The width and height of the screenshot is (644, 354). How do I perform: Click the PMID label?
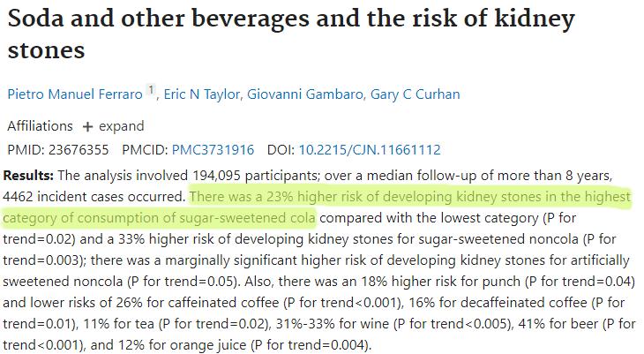click(23, 150)
